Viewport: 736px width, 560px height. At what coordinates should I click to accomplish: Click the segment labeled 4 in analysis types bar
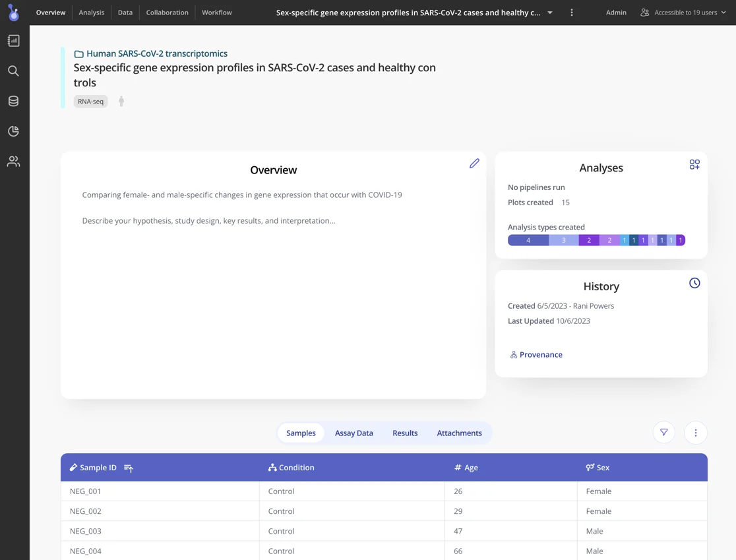coord(528,240)
